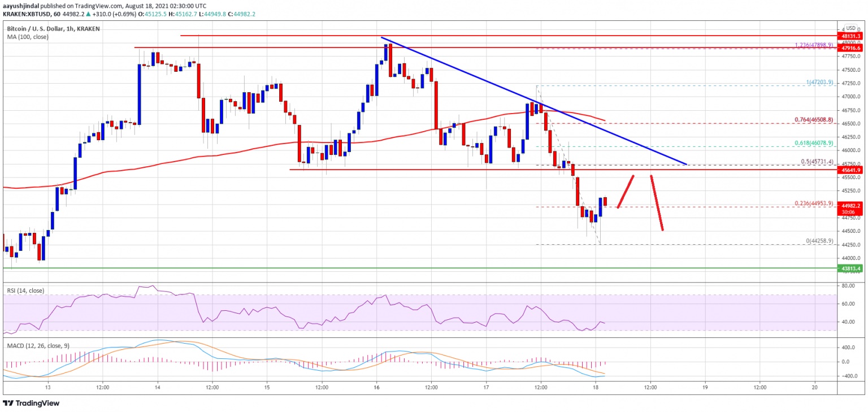This screenshot has height=412, width=868.
Task: Click the 47916.6 red price label
Action: coord(850,48)
